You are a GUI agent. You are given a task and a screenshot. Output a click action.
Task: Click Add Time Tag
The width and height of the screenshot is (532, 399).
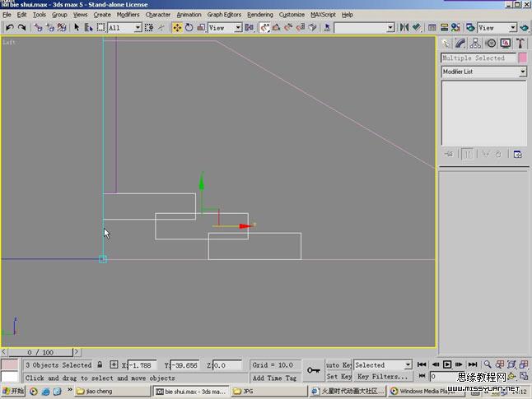pos(274,378)
